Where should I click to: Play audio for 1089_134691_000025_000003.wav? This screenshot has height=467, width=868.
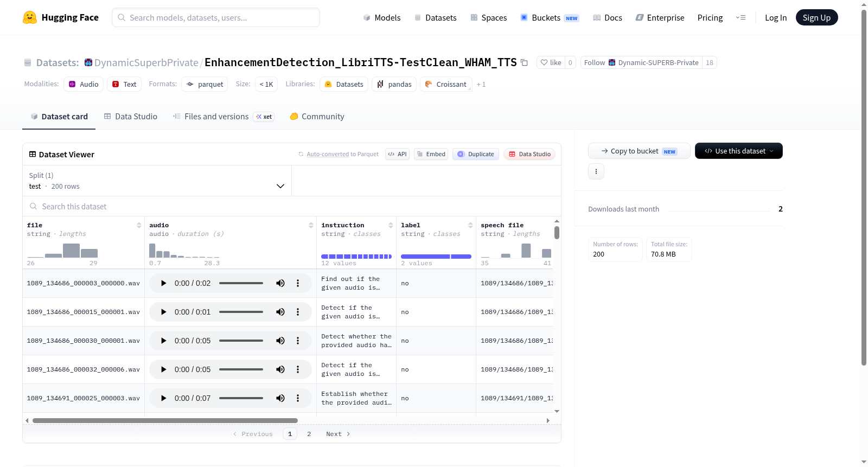click(x=163, y=398)
